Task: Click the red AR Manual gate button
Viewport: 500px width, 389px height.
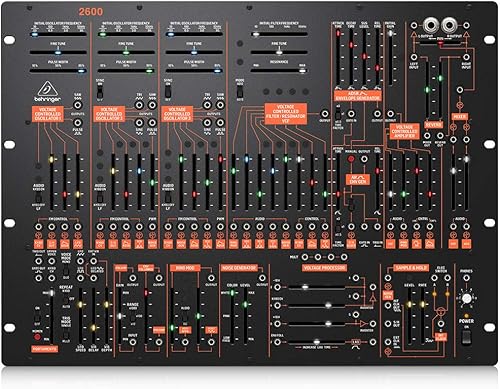Action: (351, 159)
